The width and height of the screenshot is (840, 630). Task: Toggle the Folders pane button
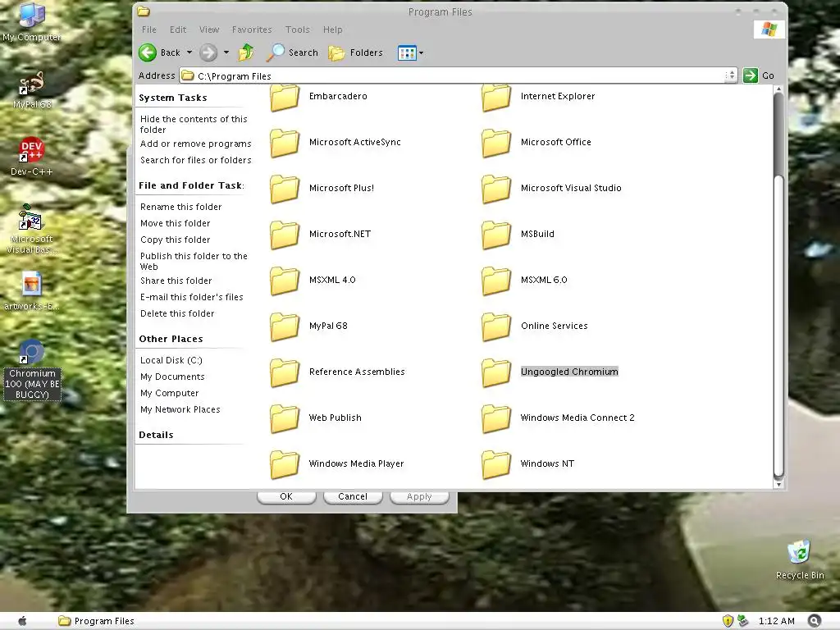tap(356, 52)
